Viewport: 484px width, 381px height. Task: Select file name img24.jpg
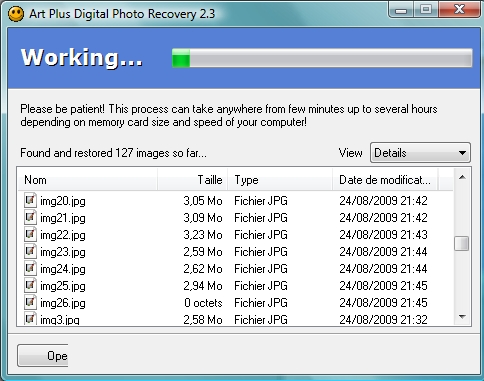point(63,269)
